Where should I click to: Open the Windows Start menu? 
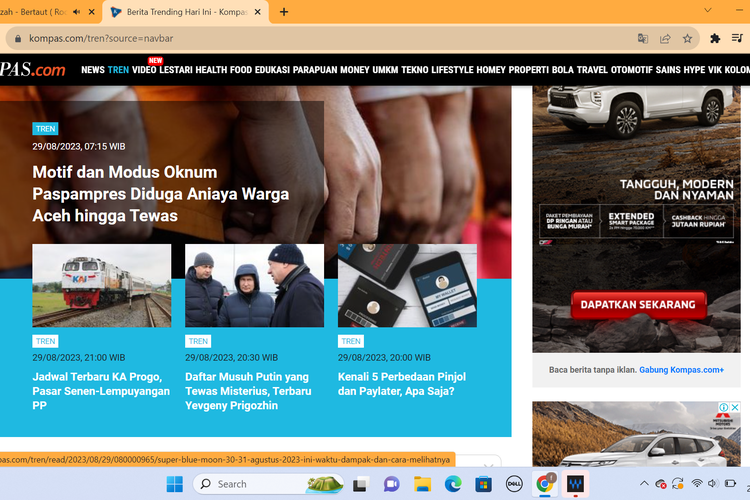pyautogui.click(x=174, y=484)
